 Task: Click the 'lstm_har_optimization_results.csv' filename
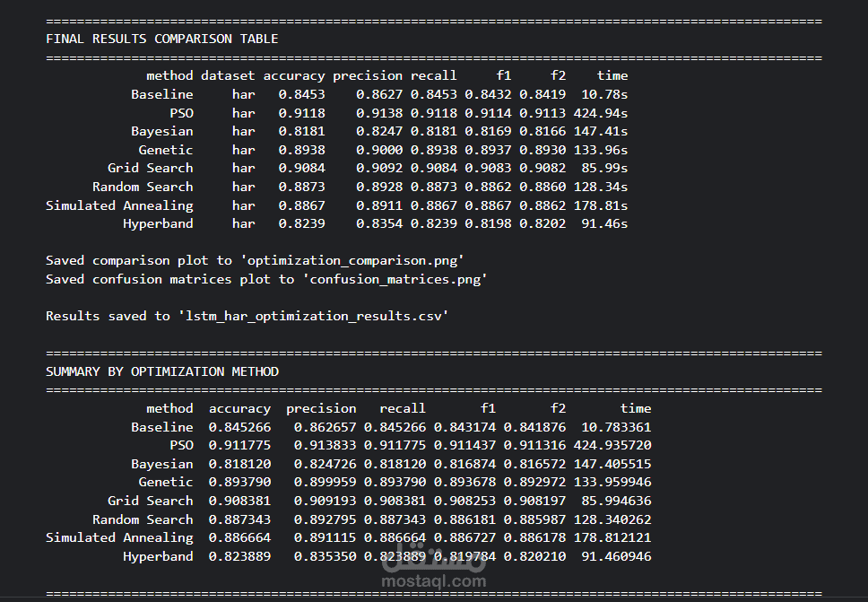(x=313, y=316)
